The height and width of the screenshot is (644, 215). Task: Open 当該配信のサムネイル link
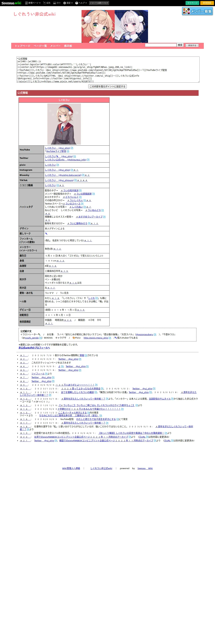click(x=160, y=399)
